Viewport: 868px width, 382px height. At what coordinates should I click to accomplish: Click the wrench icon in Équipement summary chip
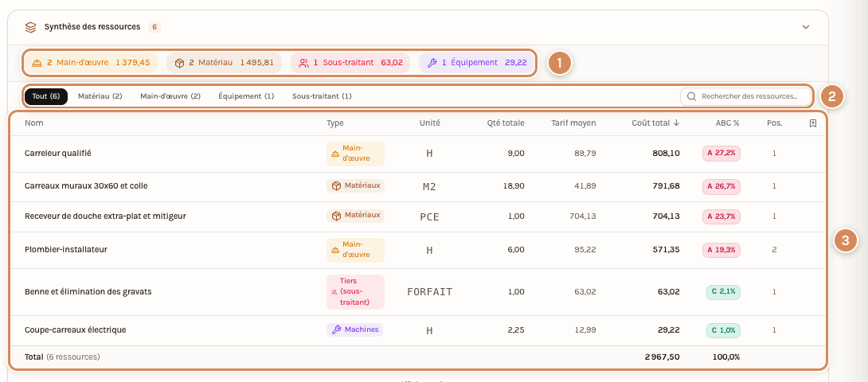[x=432, y=63]
